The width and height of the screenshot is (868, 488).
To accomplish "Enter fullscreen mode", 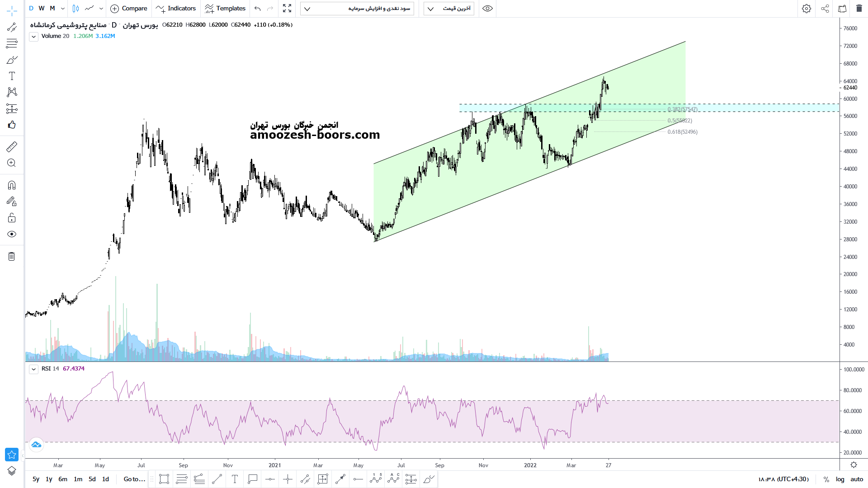I will pos(287,9).
